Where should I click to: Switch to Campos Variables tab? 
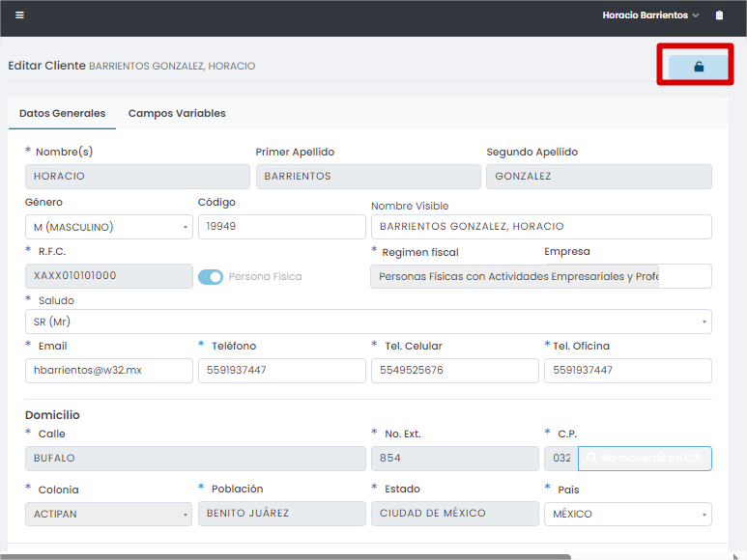click(x=177, y=113)
